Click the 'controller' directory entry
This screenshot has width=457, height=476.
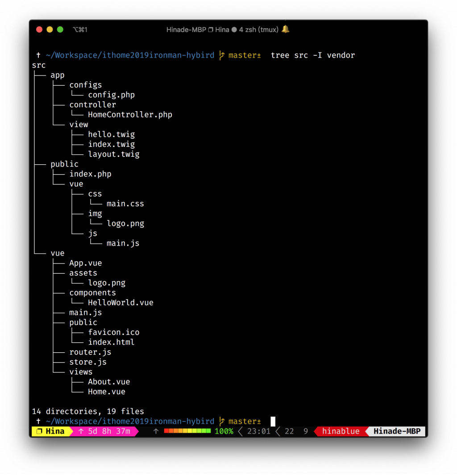pyautogui.click(x=92, y=105)
